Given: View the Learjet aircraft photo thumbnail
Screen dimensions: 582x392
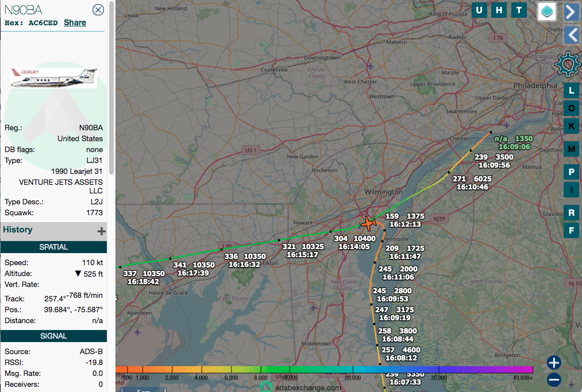Looking at the screenshot, I should tap(54, 78).
